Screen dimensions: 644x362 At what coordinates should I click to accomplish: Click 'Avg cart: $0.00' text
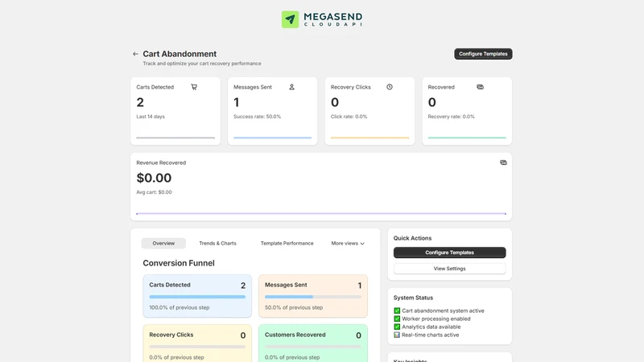[154, 192]
